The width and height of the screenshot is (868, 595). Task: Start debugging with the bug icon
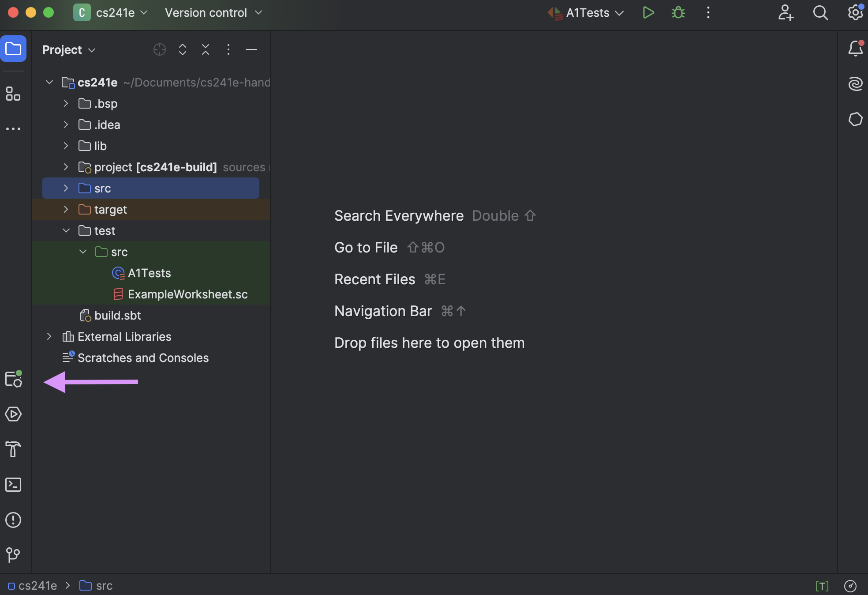(x=678, y=13)
